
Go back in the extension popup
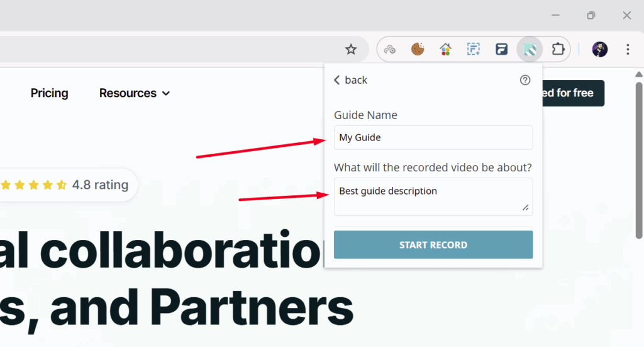(x=350, y=80)
